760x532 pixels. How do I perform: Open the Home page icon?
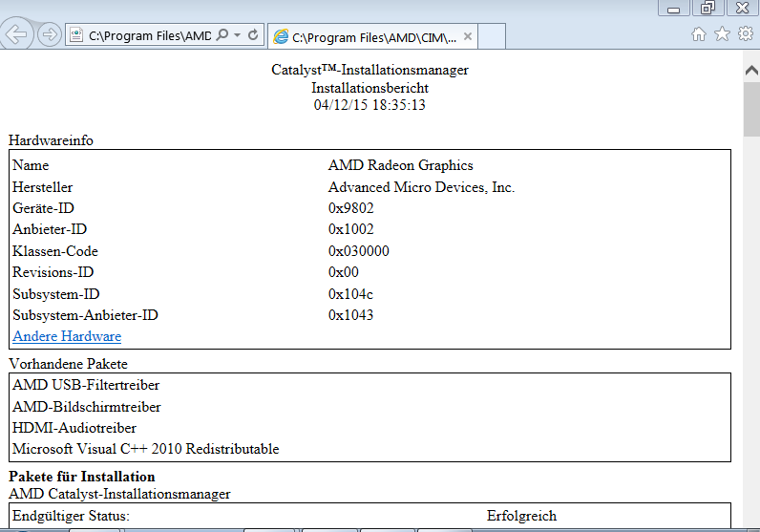click(x=699, y=34)
